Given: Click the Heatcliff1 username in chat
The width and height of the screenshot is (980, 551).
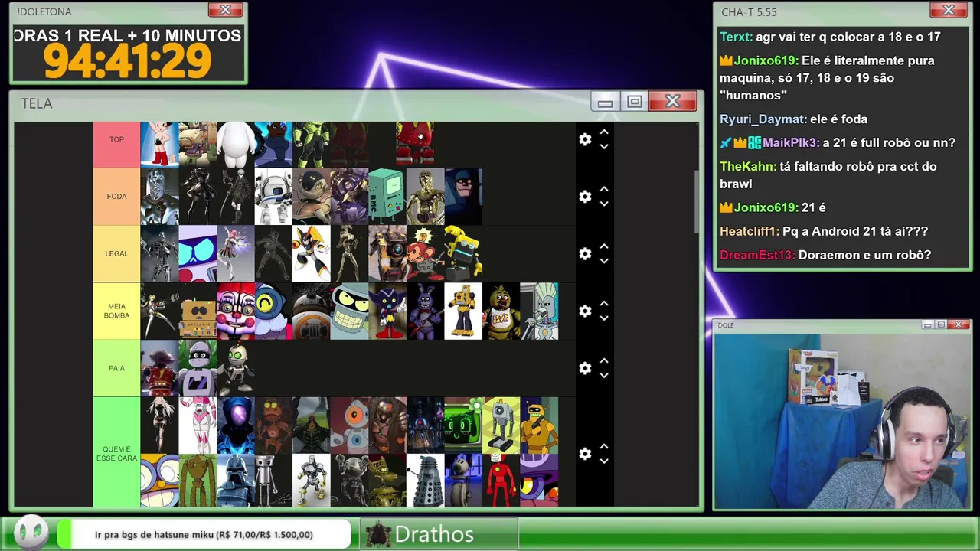Looking at the screenshot, I should [749, 231].
